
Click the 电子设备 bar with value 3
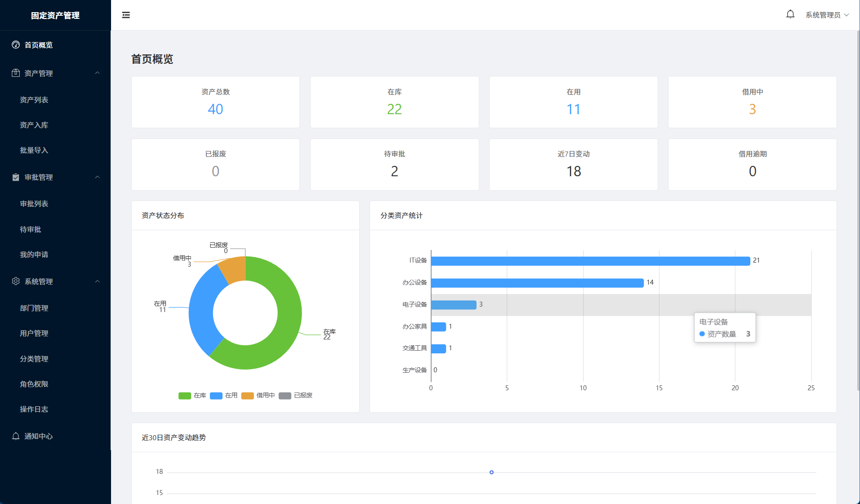[454, 305]
